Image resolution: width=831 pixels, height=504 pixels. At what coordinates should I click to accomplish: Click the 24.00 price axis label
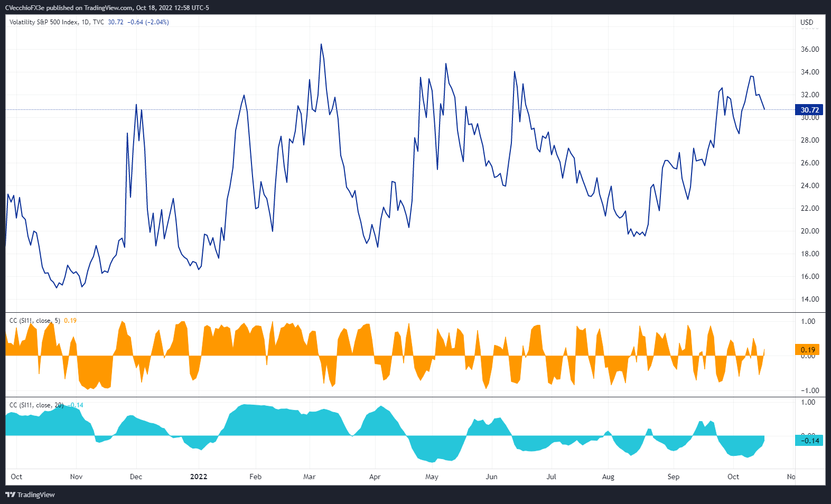(x=810, y=185)
